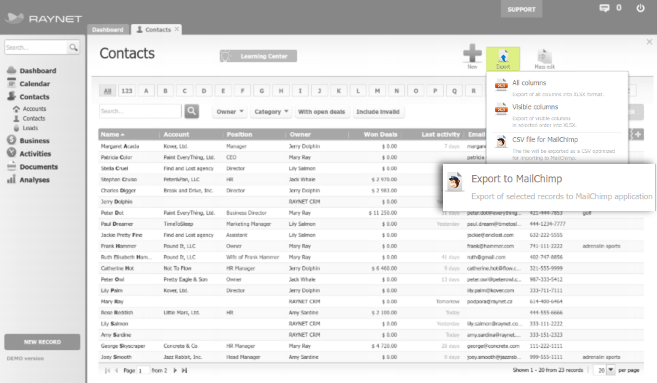Open the messages notification icon
657x383 pixels.
pyautogui.click(x=604, y=8)
